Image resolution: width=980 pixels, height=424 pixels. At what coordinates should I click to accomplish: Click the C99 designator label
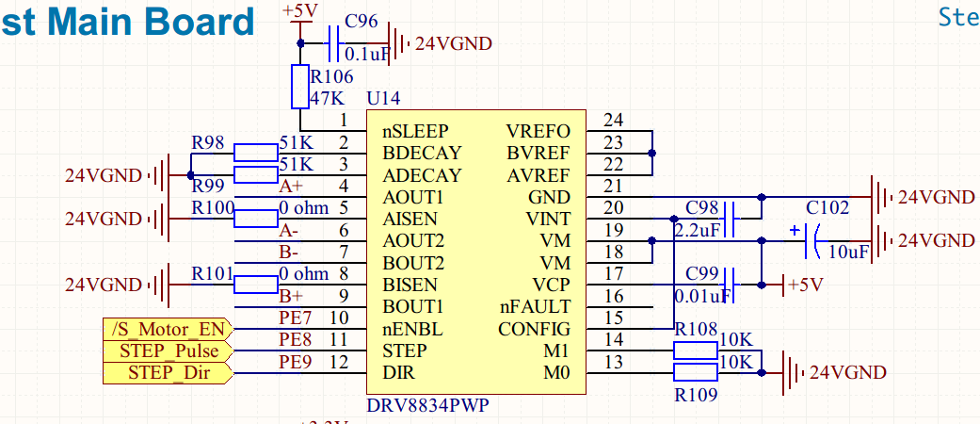coord(702,273)
